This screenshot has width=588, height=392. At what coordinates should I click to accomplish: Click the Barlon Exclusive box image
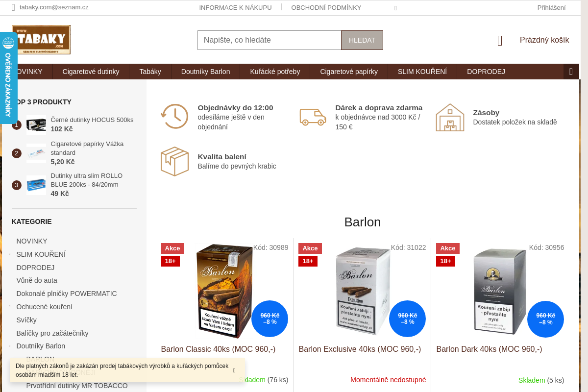click(x=362, y=291)
